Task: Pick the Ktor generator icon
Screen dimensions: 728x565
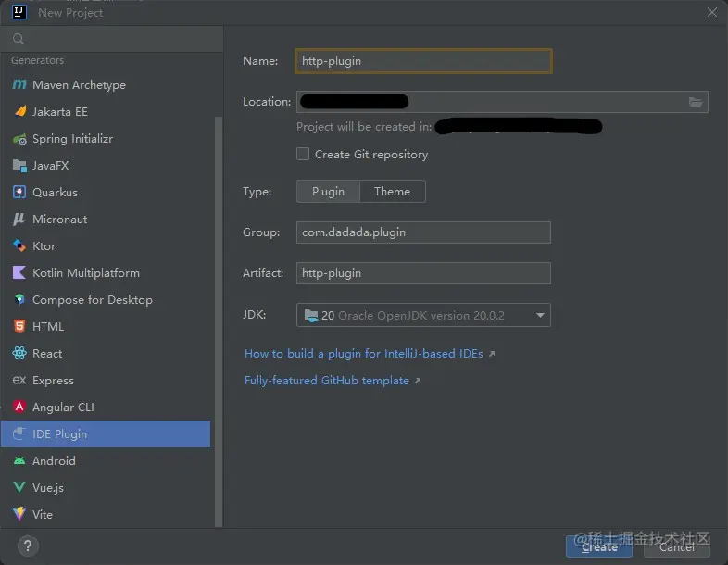Action: coord(19,245)
